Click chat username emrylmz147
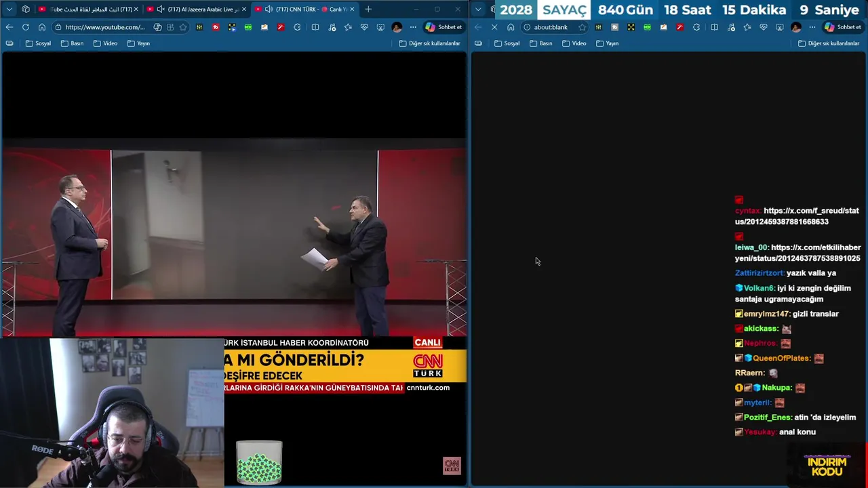The height and width of the screenshot is (488, 868). coord(766,314)
